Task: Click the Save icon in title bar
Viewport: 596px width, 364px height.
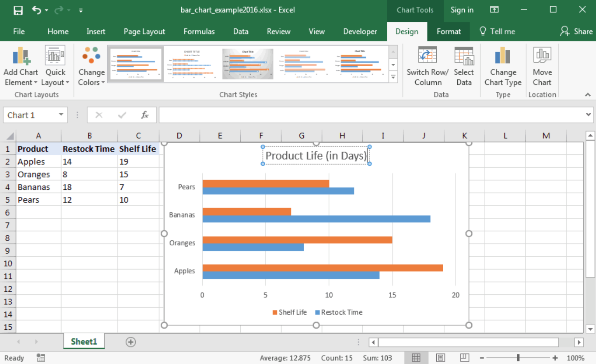Action: [18, 10]
